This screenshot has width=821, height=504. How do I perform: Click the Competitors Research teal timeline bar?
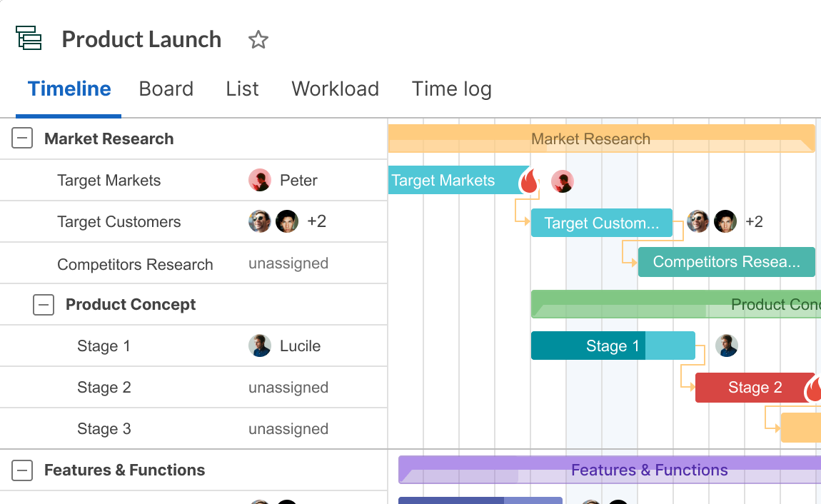(x=726, y=262)
